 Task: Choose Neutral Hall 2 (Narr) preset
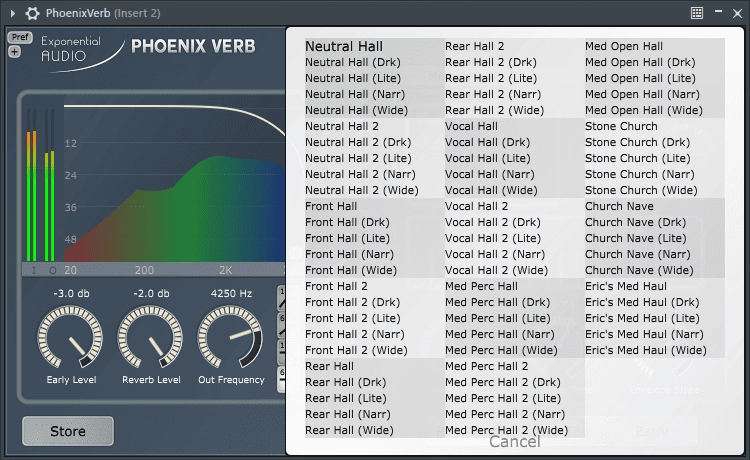click(x=361, y=175)
